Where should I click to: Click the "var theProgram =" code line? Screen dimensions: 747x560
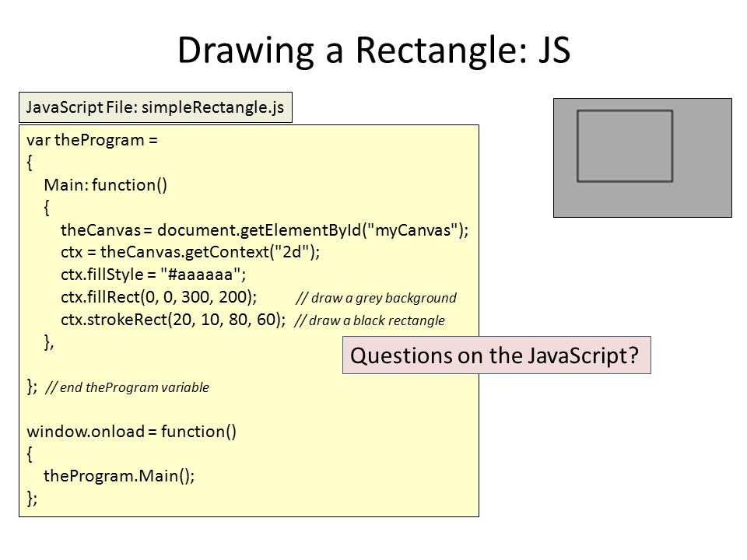(92, 140)
